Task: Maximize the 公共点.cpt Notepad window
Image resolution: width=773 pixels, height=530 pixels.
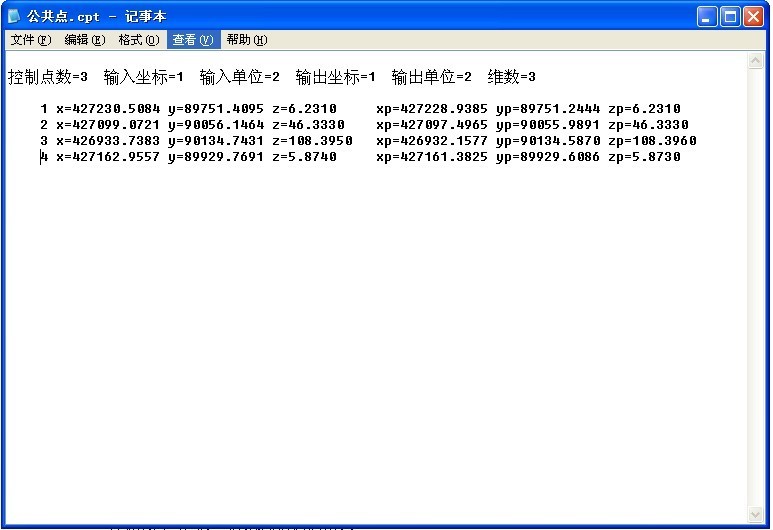Action: [730, 17]
